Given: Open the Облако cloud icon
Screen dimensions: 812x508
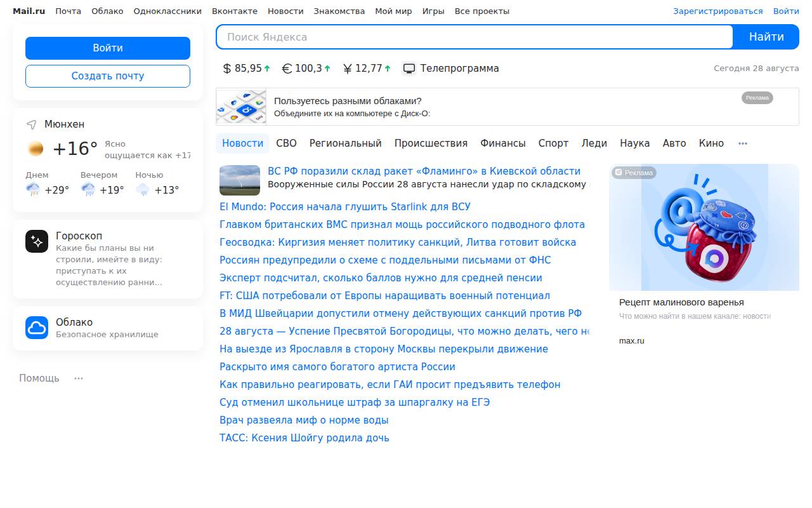Looking at the screenshot, I should pyautogui.click(x=37, y=328).
